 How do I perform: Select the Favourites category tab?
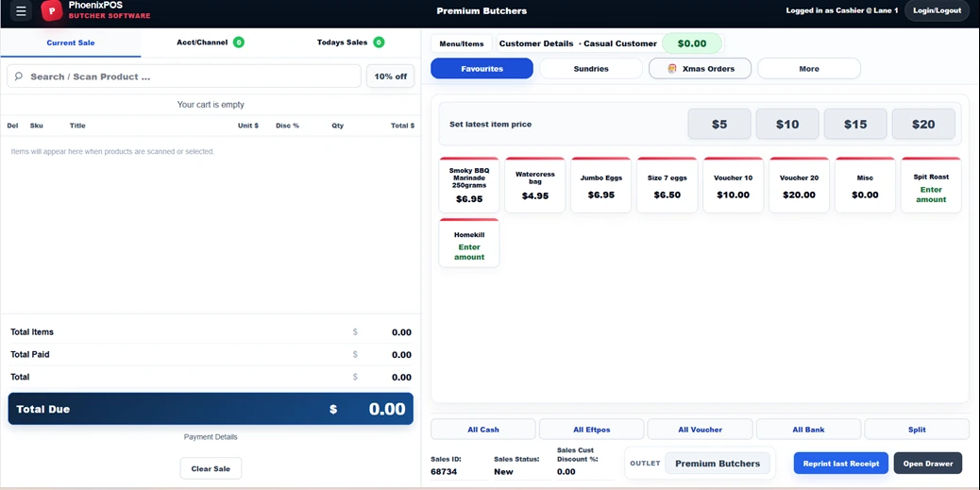click(x=482, y=69)
